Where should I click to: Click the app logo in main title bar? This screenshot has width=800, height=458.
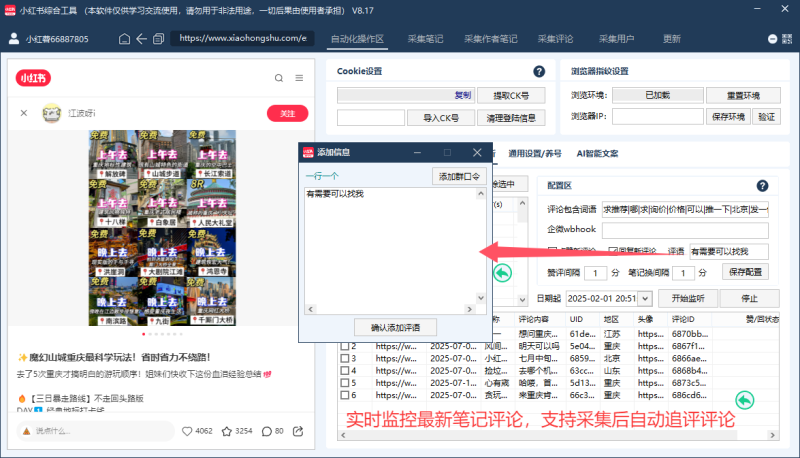click(x=10, y=10)
